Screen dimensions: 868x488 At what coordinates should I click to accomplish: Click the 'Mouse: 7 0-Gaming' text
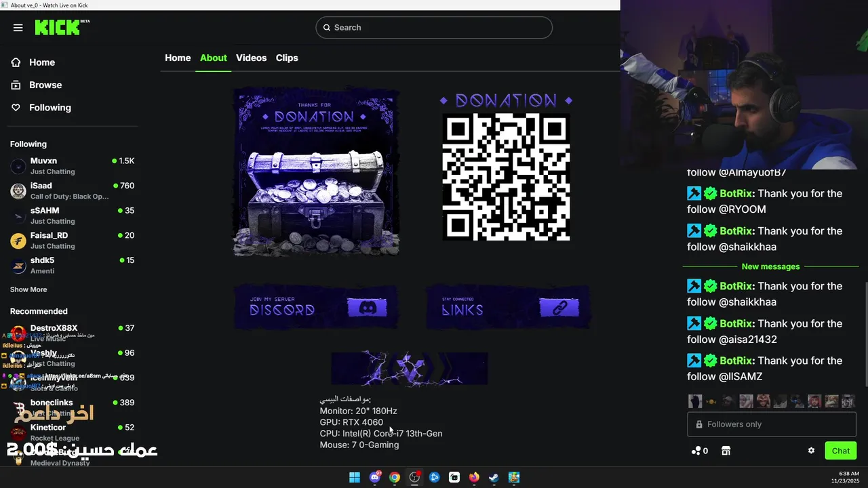pyautogui.click(x=359, y=445)
